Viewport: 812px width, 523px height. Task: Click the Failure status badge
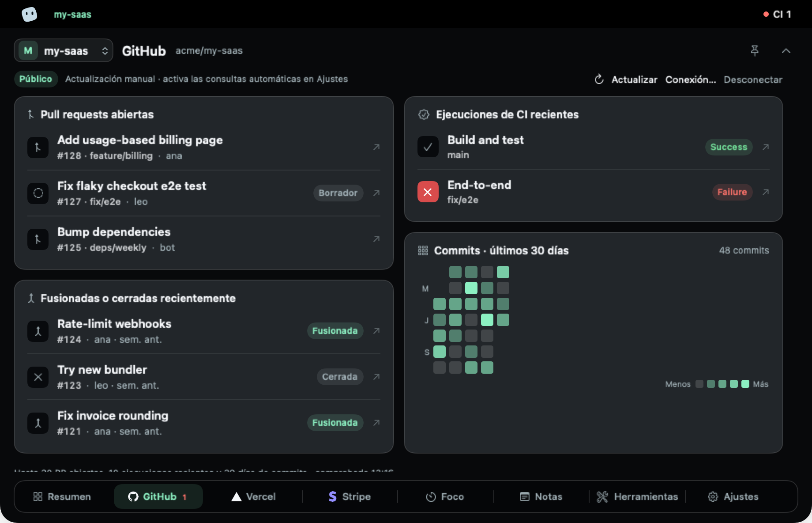732,192
